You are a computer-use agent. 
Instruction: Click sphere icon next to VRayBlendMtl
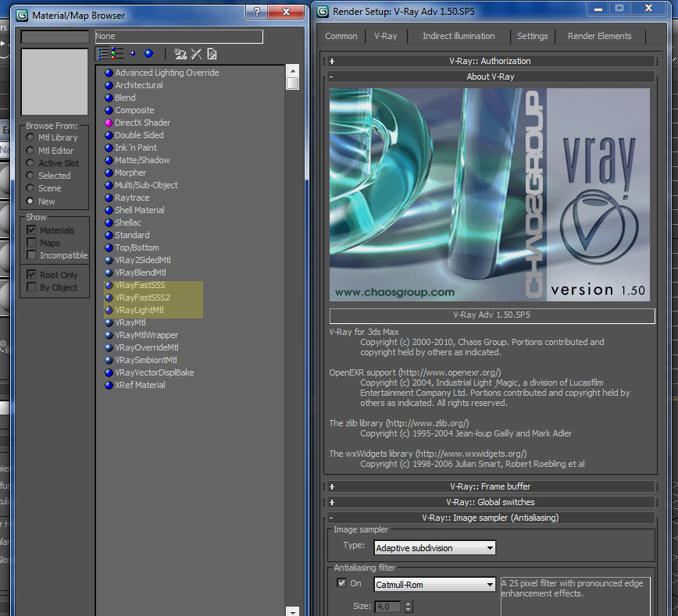(109, 273)
